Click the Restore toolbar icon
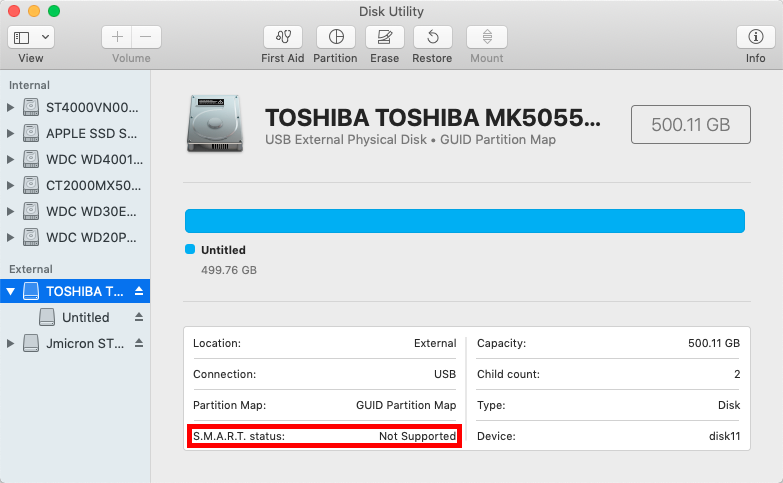Viewport: 783px width, 483px height. coord(432,38)
